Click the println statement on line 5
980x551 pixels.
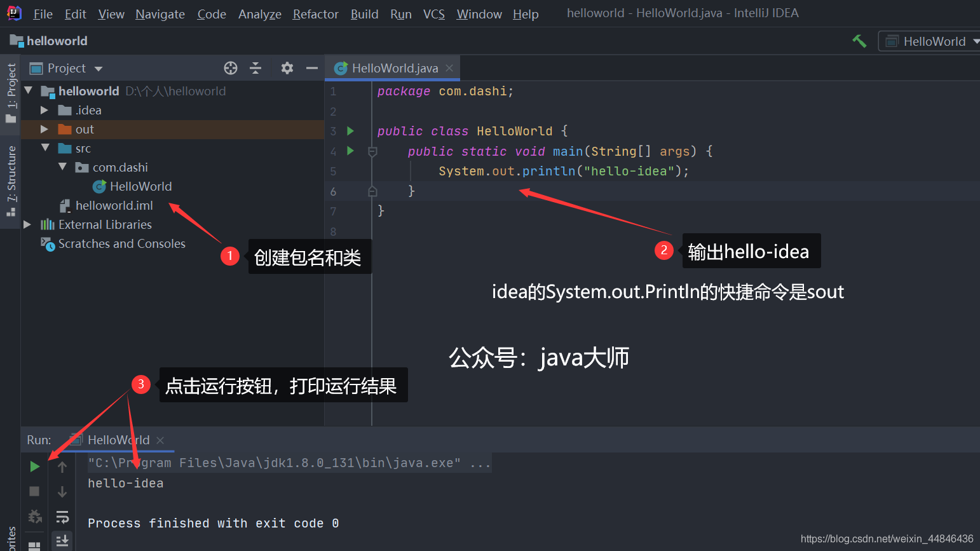[564, 171]
